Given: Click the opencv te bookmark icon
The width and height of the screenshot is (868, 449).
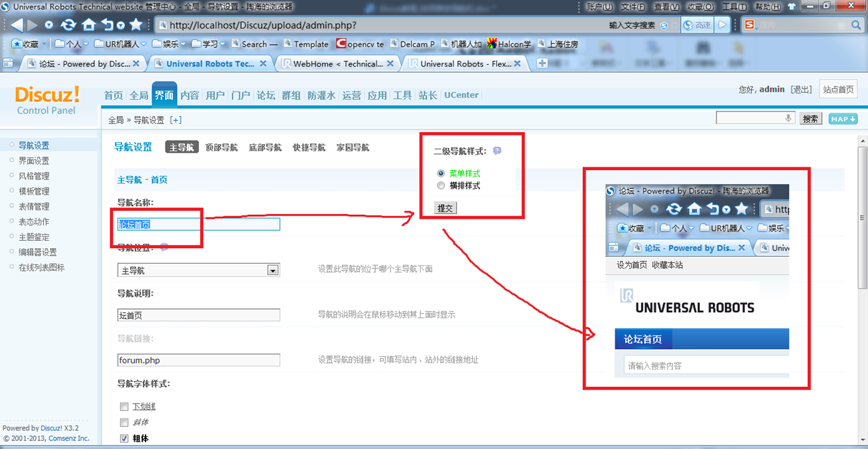Looking at the screenshot, I should [x=341, y=44].
